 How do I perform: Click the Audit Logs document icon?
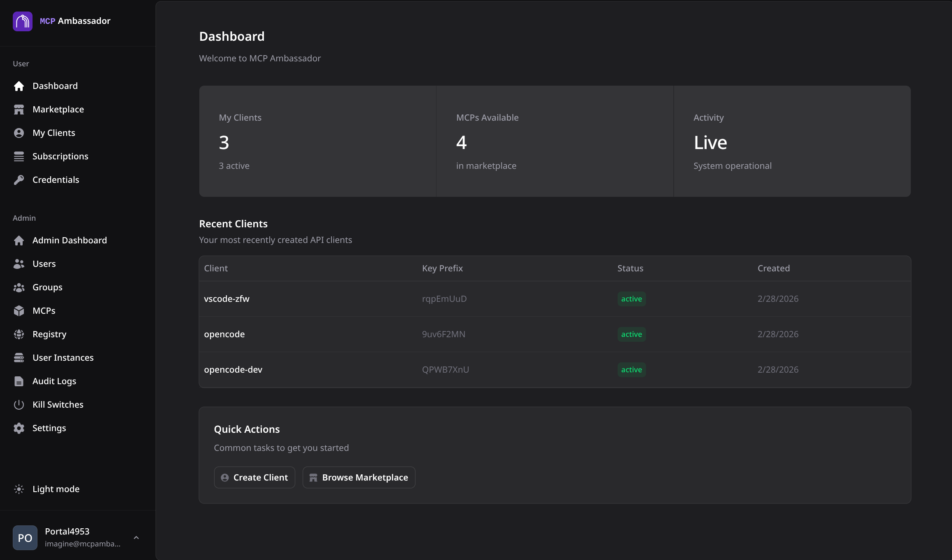[x=19, y=381]
